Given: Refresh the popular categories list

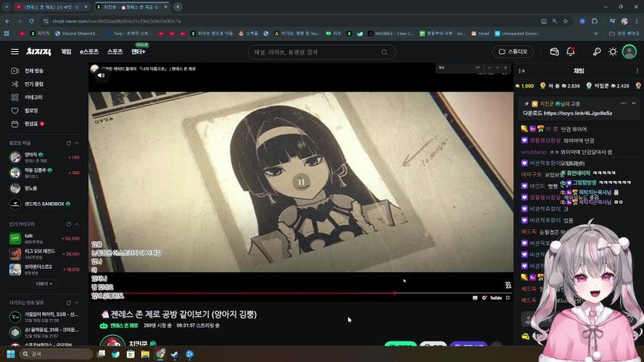Looking at the screenshot, I should click(x=69, y=224).
